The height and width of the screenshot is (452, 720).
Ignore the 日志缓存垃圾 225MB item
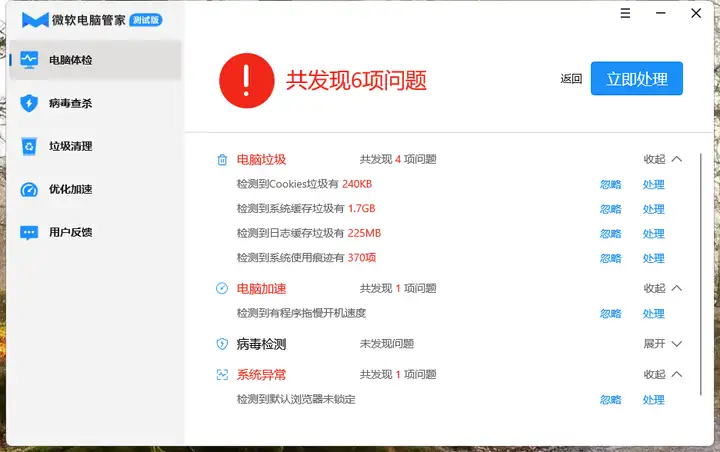tap(611, 234)
